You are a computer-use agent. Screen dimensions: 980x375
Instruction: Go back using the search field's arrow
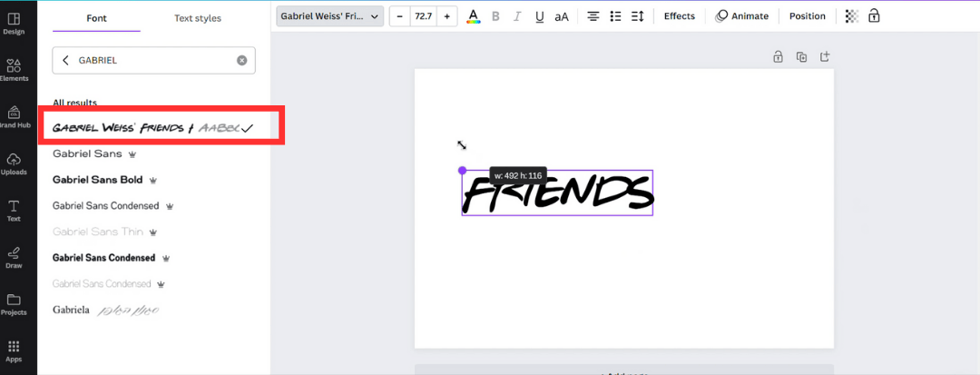(65, 61)
